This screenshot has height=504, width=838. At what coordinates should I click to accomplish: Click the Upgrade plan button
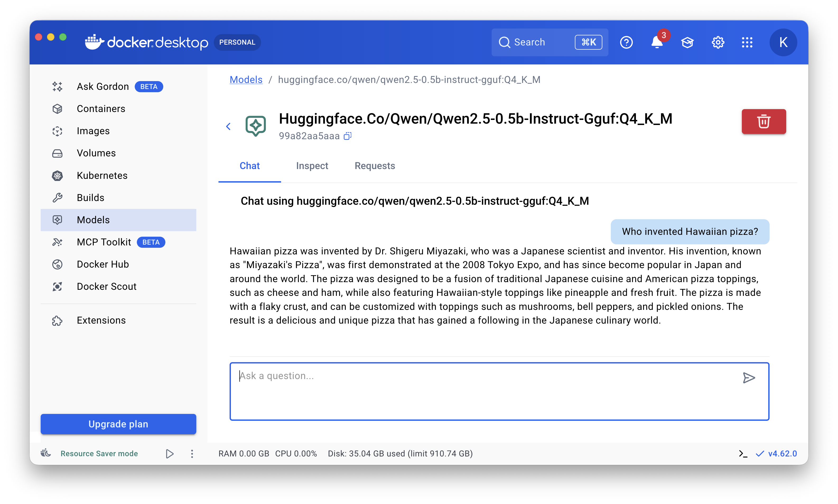118,424
